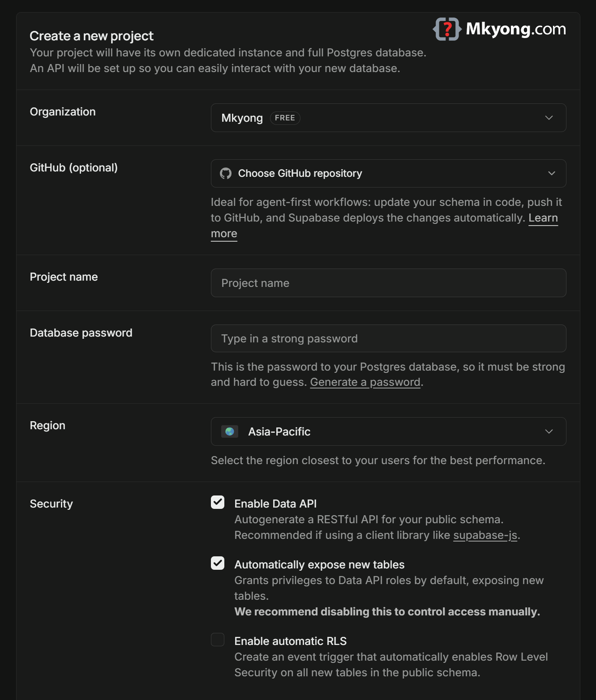Click the FREE plan badge beside Mkyong
This screenshot has height=700, width=596.
285,118
